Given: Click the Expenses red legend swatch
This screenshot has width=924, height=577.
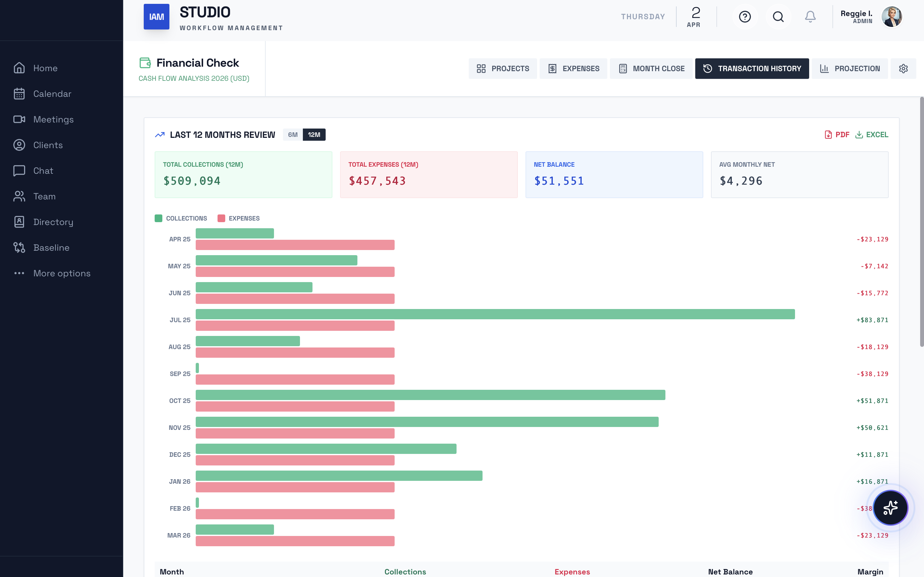Looking at the screenshot, I should 221,218.
